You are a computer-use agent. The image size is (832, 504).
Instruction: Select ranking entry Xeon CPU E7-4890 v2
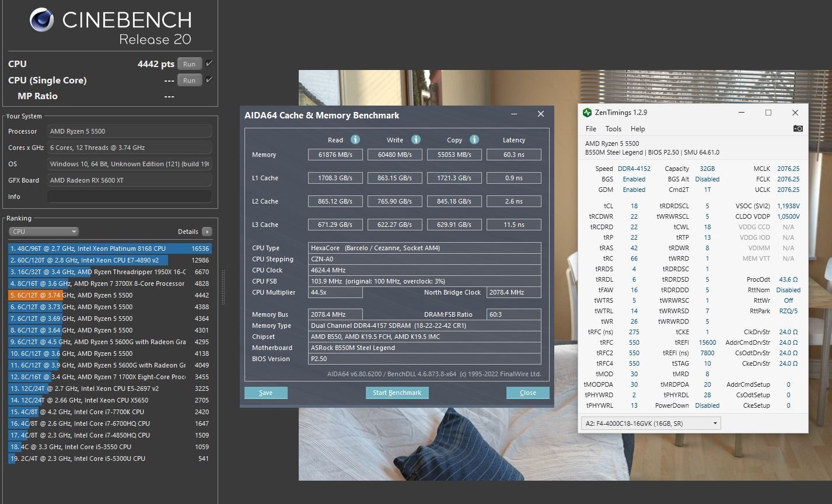[x=110, y=260]
